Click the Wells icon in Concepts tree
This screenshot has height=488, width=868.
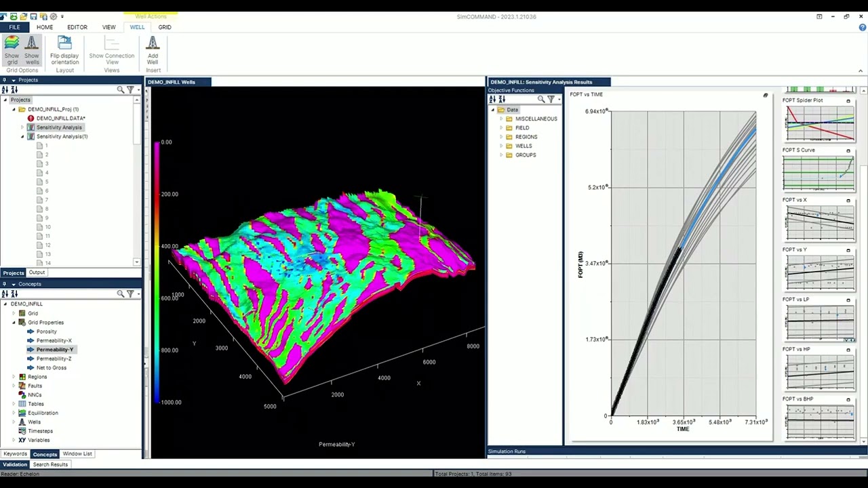click(x=22, y=422)
